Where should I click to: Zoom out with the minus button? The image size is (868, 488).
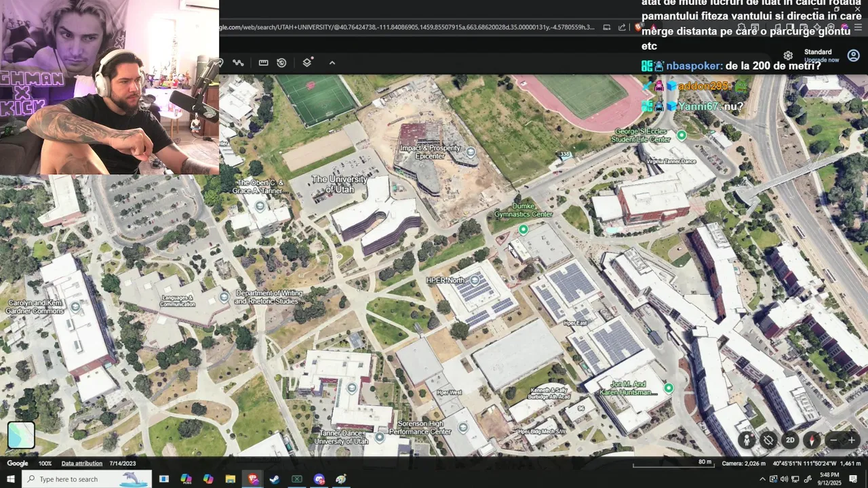tap(834, 440)
